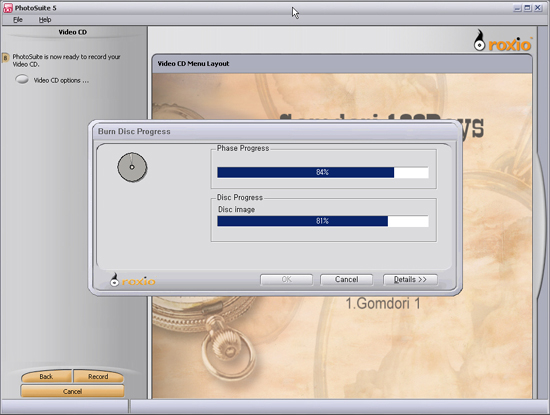This screenshot has height=415, width=550.
Task: Close the PhotoSuite window
Action: [538, 8]
